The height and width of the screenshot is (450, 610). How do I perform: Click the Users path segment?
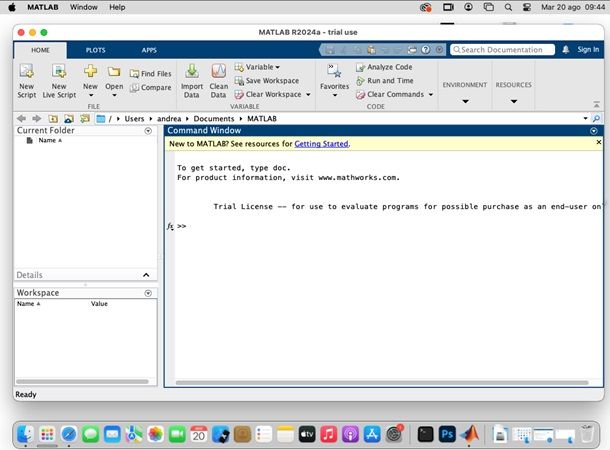[134, 119]
